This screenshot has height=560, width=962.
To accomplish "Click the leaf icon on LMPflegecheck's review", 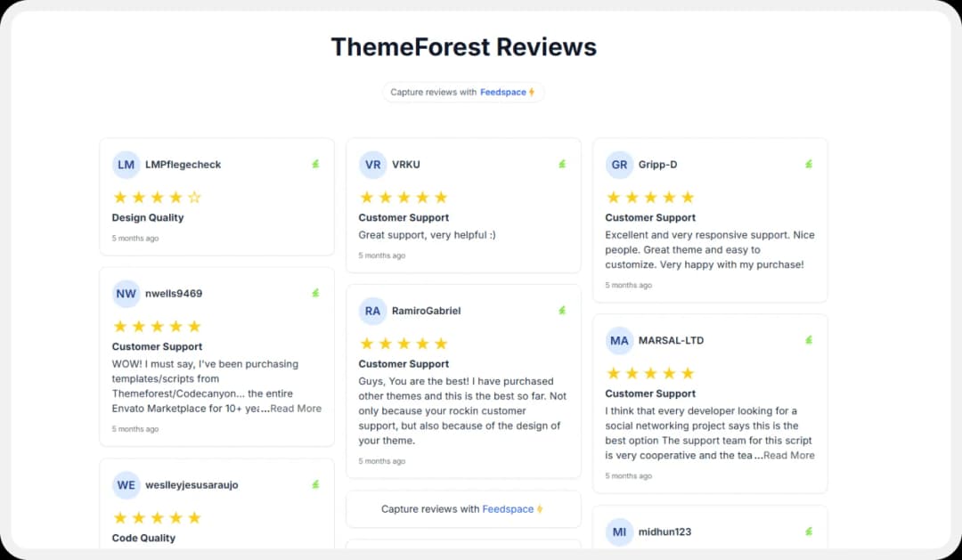I will 315,164.
